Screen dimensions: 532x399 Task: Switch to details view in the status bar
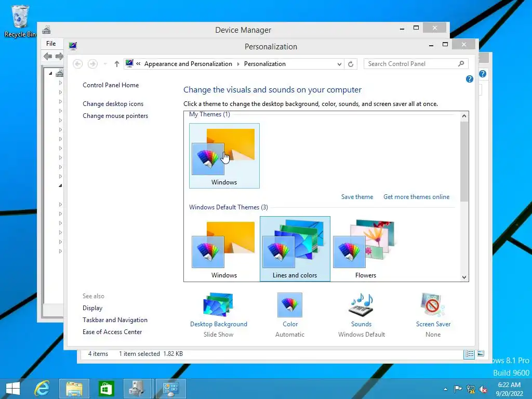coord(469,354)
